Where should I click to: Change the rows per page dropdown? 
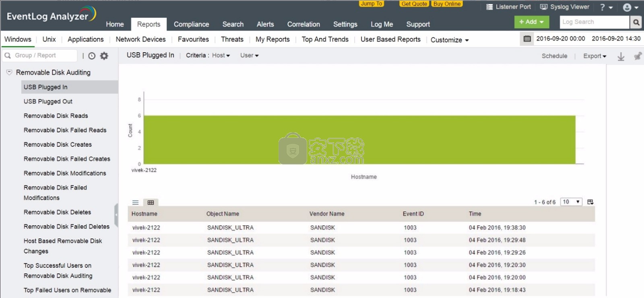click(x=572, y=202)
